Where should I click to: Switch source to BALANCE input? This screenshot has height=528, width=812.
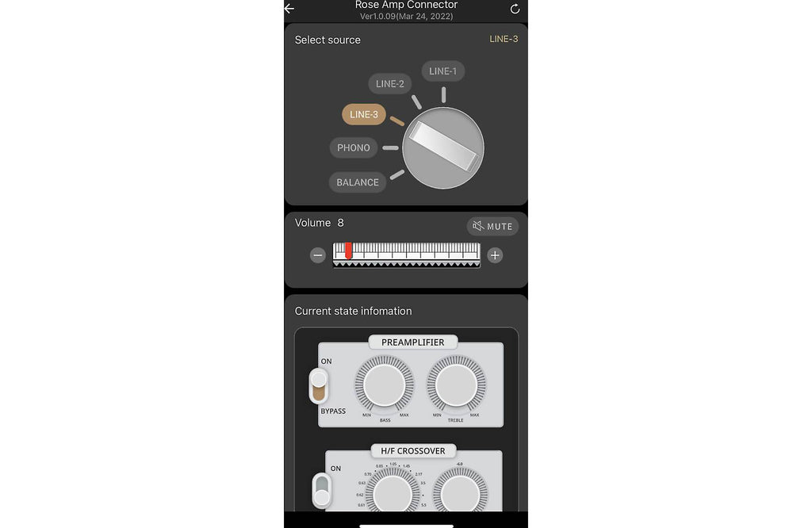click(x=358, y=182)
